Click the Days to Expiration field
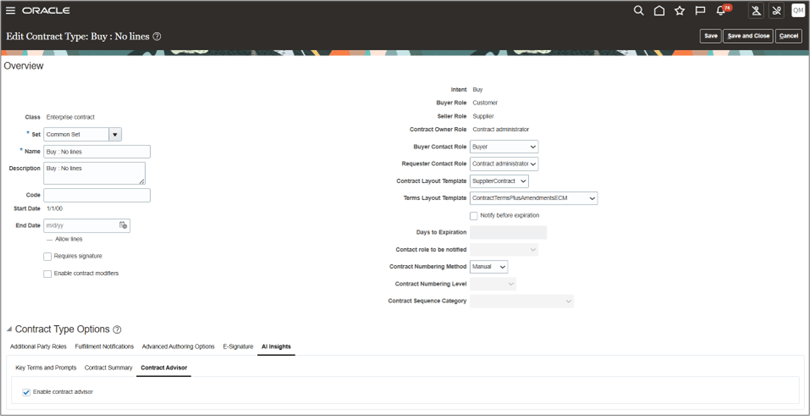The image size is (810, 416). pos(508,233)
